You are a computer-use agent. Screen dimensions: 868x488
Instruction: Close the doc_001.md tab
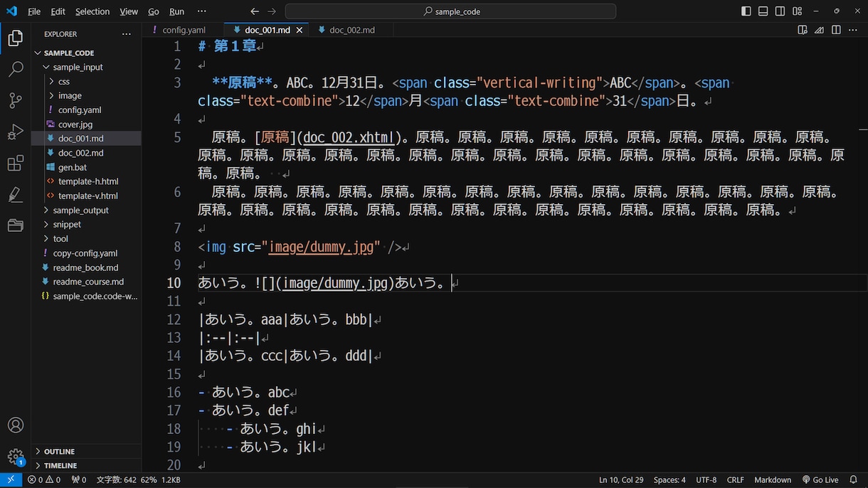(300, 30)
